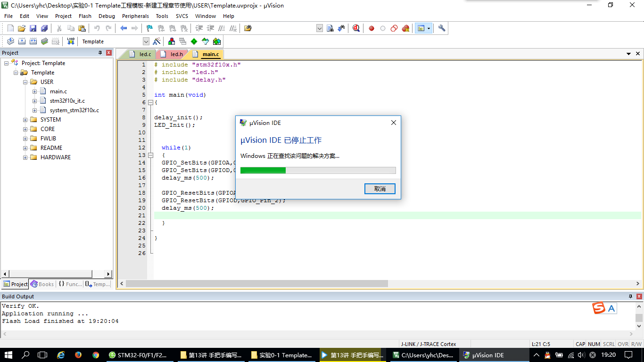Download to flash with LOAD icon

click(x=71, y=41)
